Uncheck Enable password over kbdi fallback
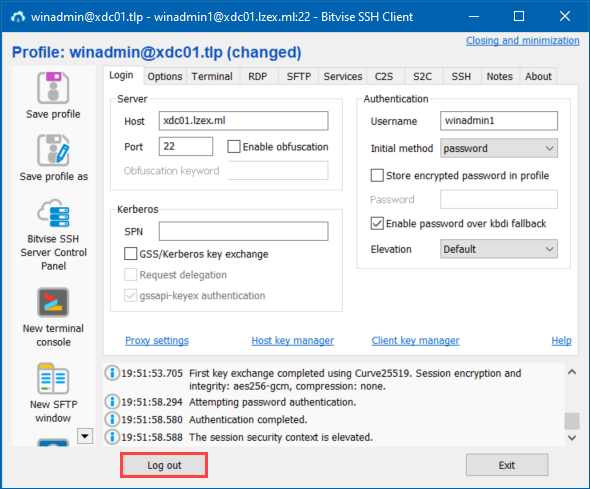 377,223
